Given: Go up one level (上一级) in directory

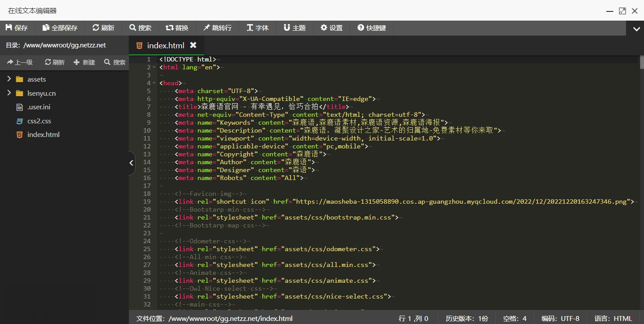Looking at the screenshot, I should [x=20, y=62].
